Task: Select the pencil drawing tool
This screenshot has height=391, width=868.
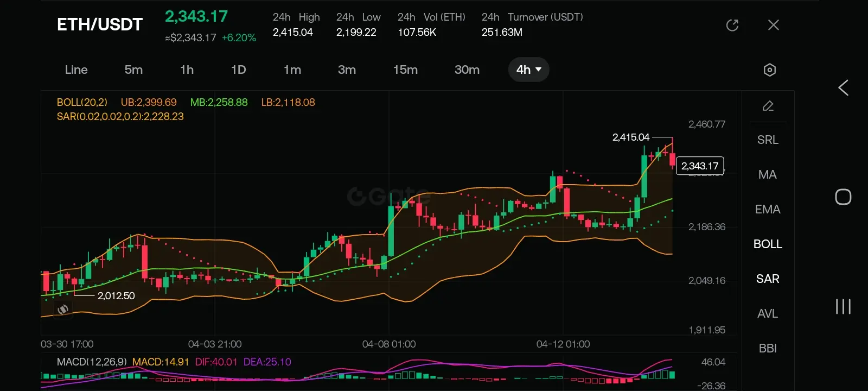Action: coord(768,106)
